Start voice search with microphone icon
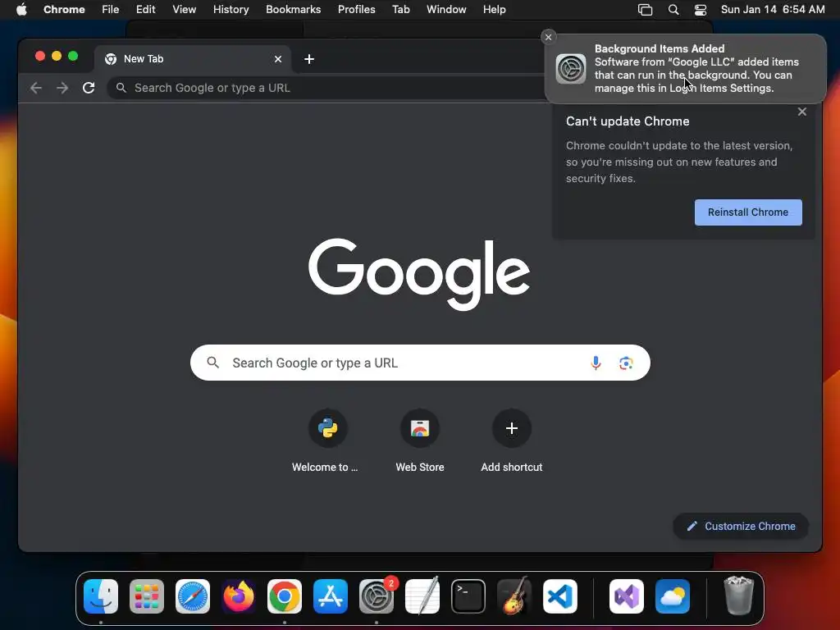The height and width of the screenshot is (630, 840). click(x=596, y=363)
